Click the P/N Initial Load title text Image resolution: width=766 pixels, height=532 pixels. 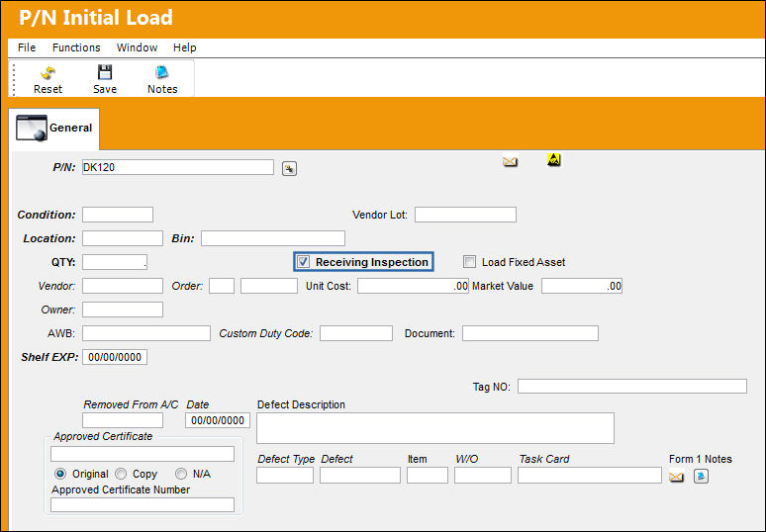96,18
